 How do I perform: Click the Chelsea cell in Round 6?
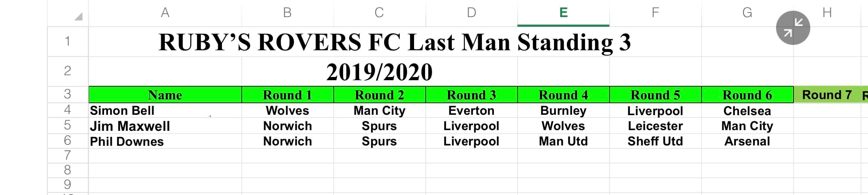click(x=747, y=111)
